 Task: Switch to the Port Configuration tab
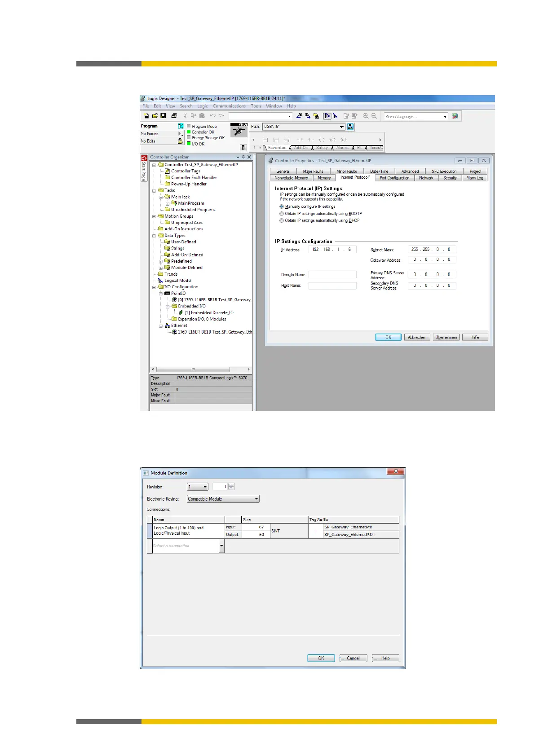(394, 178)
